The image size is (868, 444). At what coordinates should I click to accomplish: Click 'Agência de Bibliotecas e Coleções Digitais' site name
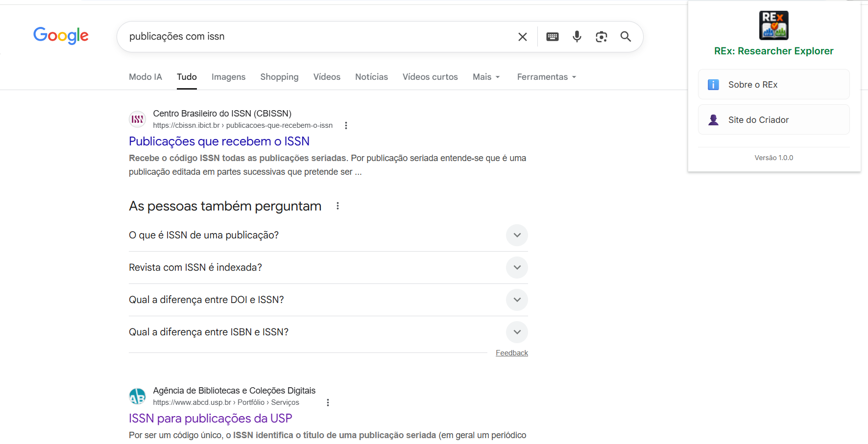pyautogui.click(x=234, y=391)
